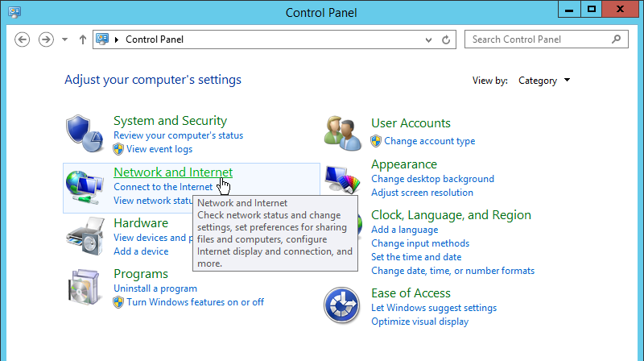The height and width of the screenshot is (361, 644).
Task: Open Turn Windows features on or off
Action: [x=195, y=302]
